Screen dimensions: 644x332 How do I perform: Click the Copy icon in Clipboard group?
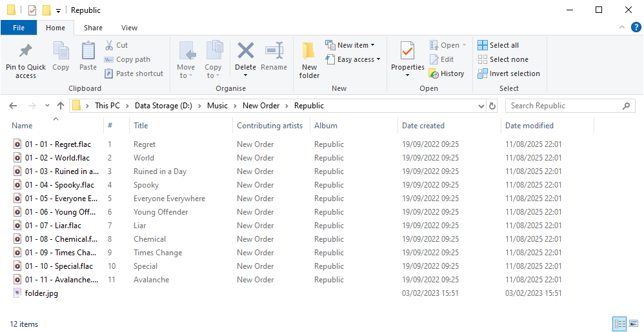[x=61, y=51]
